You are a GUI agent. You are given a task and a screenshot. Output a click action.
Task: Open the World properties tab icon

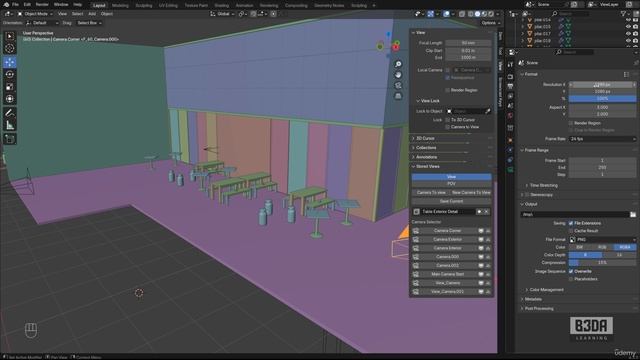(x=510, y=116)
